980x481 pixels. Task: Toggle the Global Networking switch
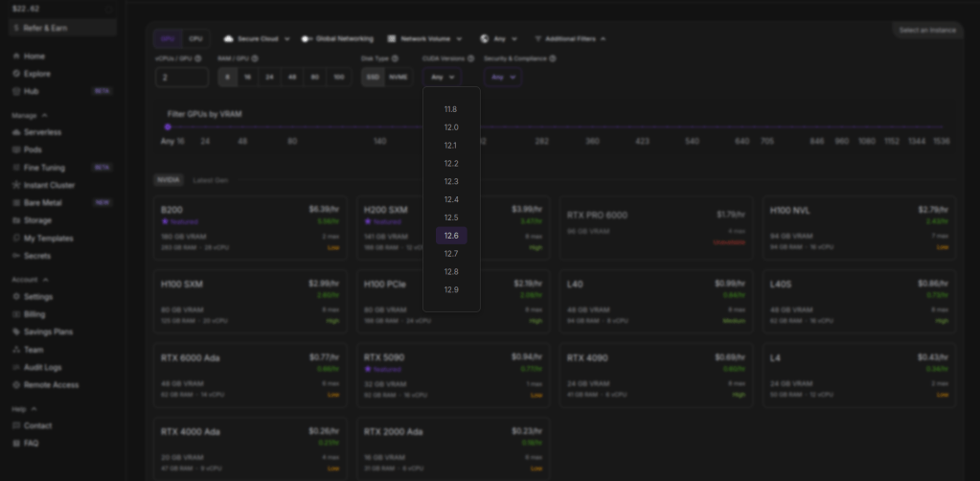coord(308,39)
